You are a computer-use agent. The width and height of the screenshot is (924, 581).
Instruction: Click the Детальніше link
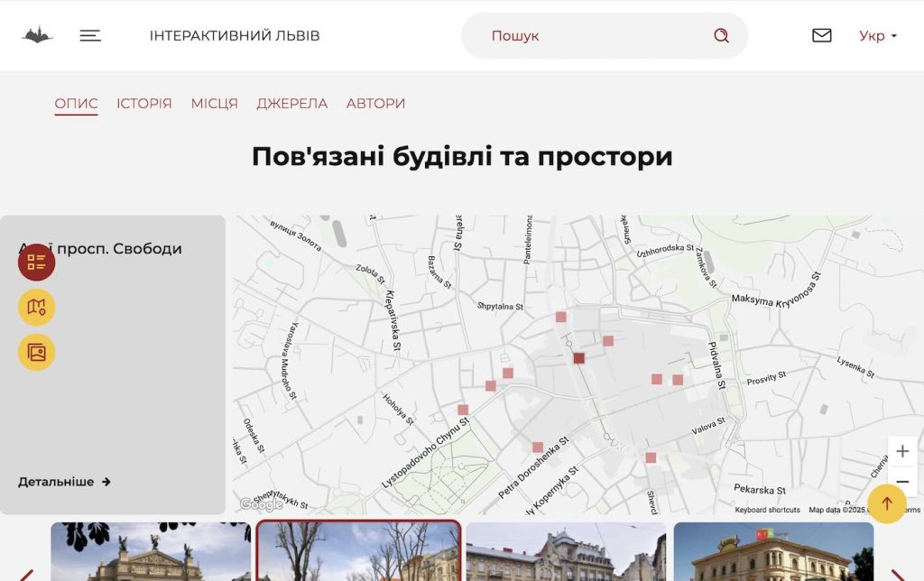click(x=64, y=482)
